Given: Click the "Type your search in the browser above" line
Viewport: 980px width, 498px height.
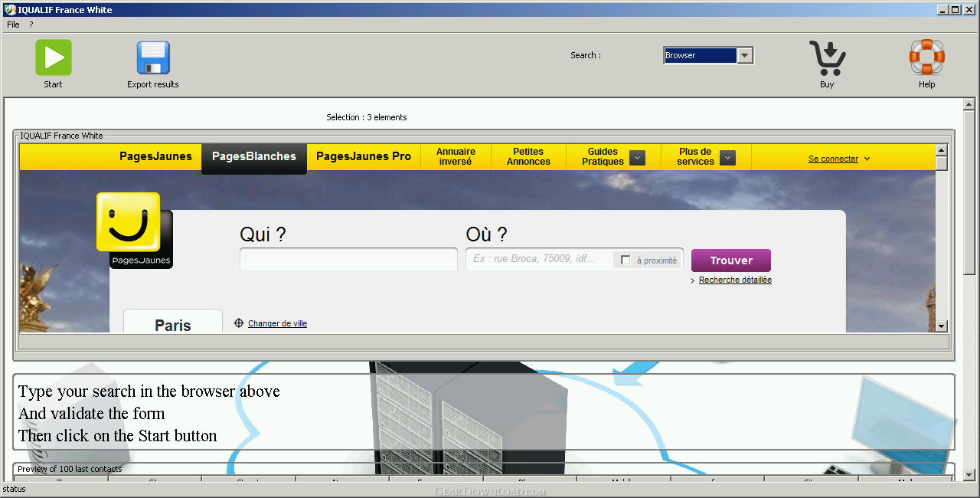Looking at the screenshot, I should [149, 392].
